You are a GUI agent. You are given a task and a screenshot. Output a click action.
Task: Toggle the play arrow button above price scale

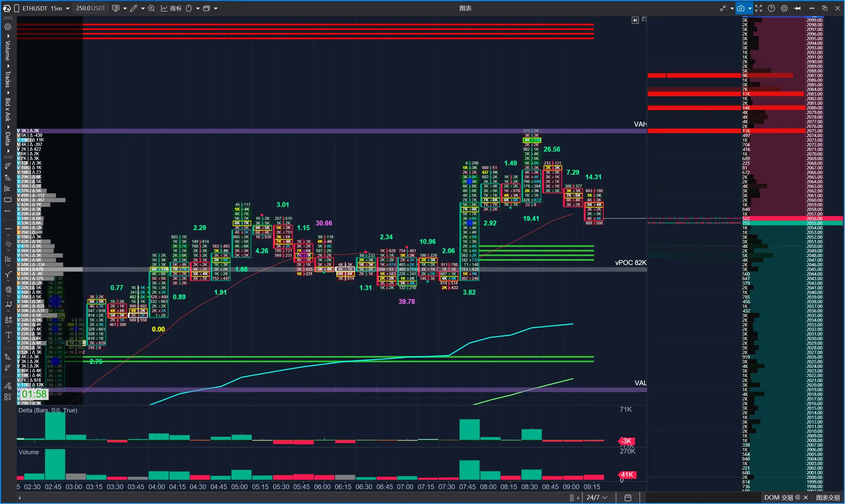click(x=635, y=20)
